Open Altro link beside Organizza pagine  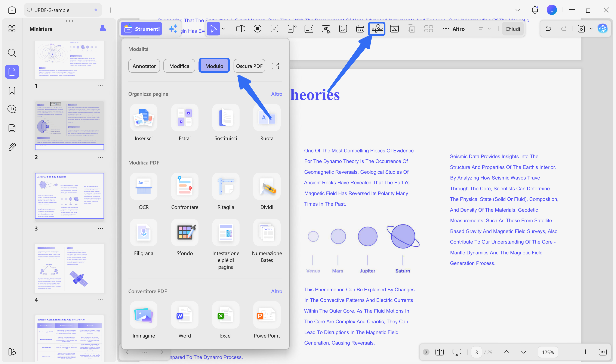tap(276, 94)
